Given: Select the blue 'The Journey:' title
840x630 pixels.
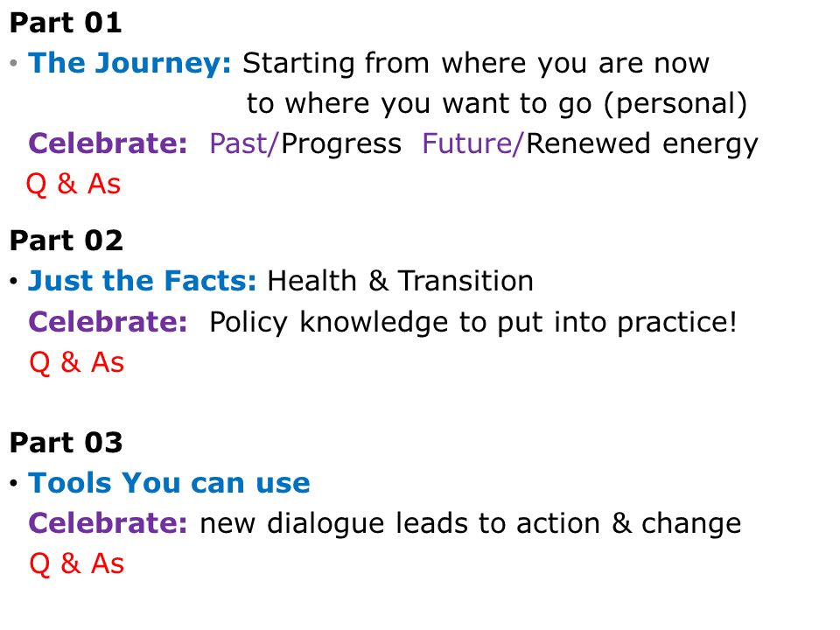Looking at the screenshot, I should pyautogui.click(x=129, y=63).
